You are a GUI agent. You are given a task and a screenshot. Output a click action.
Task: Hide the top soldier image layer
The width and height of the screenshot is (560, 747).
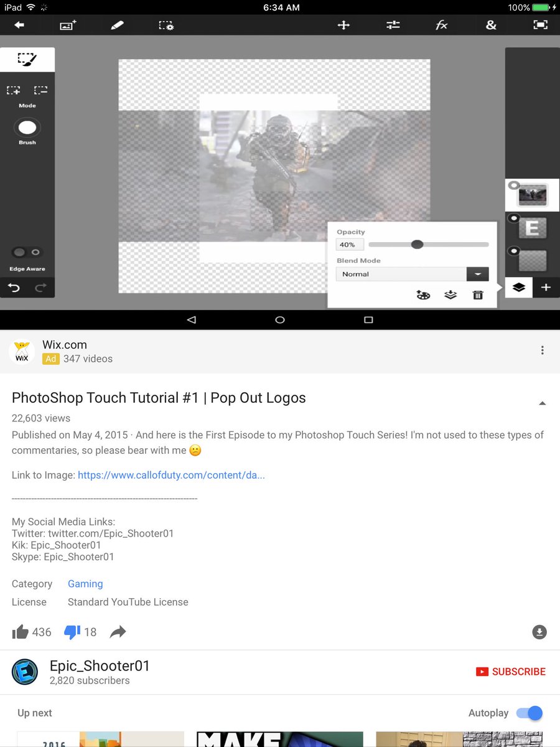pyautogui.click(x=514, y=186)
